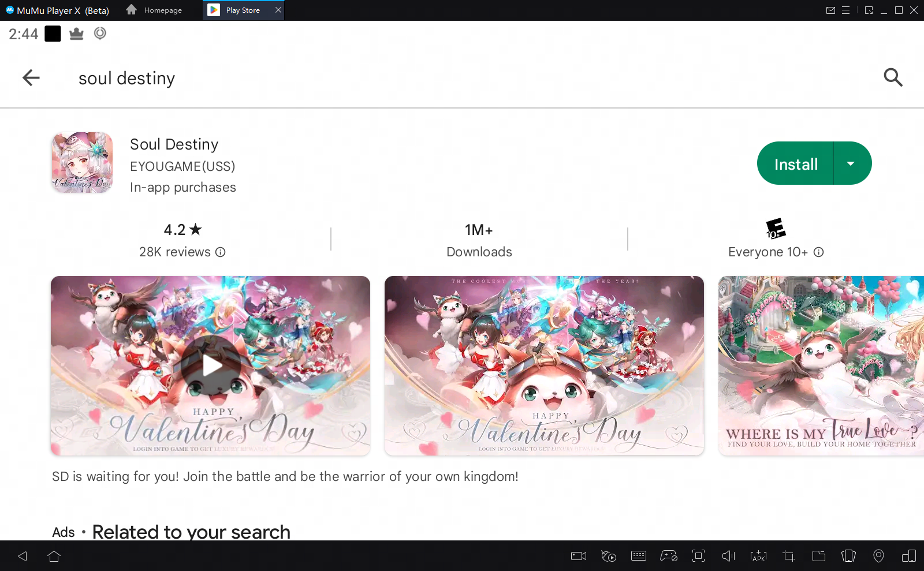Screen dimensions: 924x571
Task: Click the gamepad settings icon
Action: click(669, 556)
